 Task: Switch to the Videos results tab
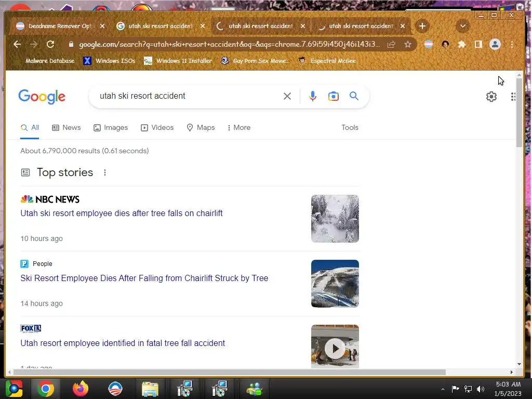pyautogui.click(x=157, y=128)
